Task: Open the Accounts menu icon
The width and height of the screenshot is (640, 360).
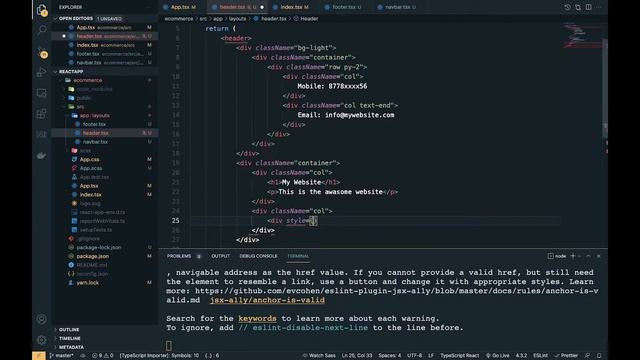Action: 41,319
